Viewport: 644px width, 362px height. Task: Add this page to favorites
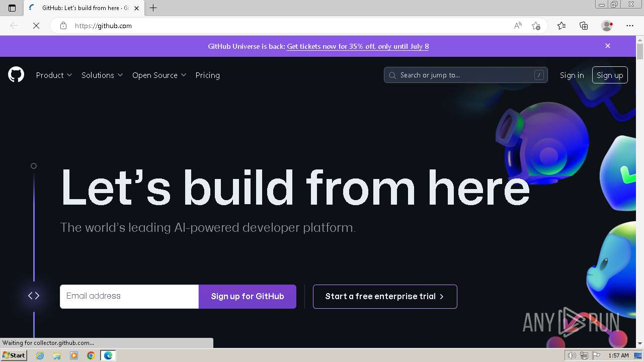click(x=536, y=26)
